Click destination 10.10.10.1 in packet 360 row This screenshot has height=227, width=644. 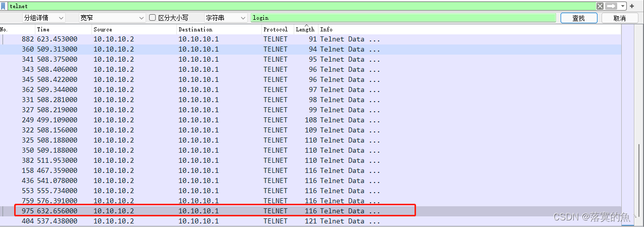pyautogui.click(x=199, y=49)
